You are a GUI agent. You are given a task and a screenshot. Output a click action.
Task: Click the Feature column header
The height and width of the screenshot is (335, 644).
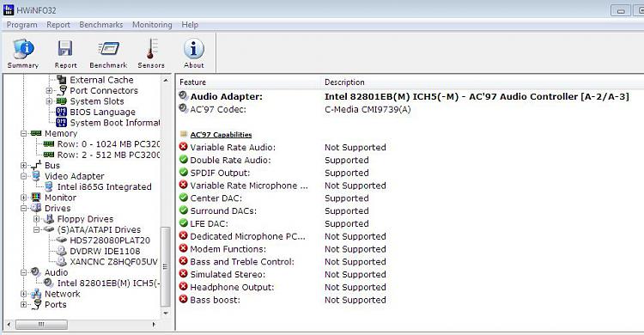(x=248, y=82)
